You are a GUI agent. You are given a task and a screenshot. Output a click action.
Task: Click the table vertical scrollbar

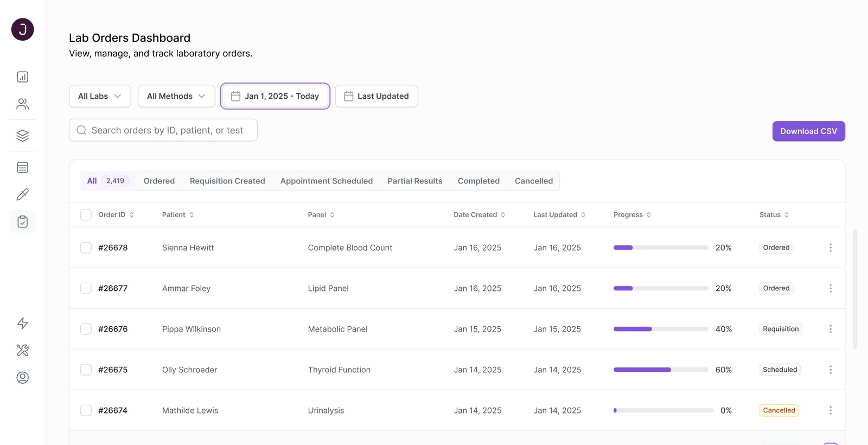pyautogui.click(x=855, y=289)
